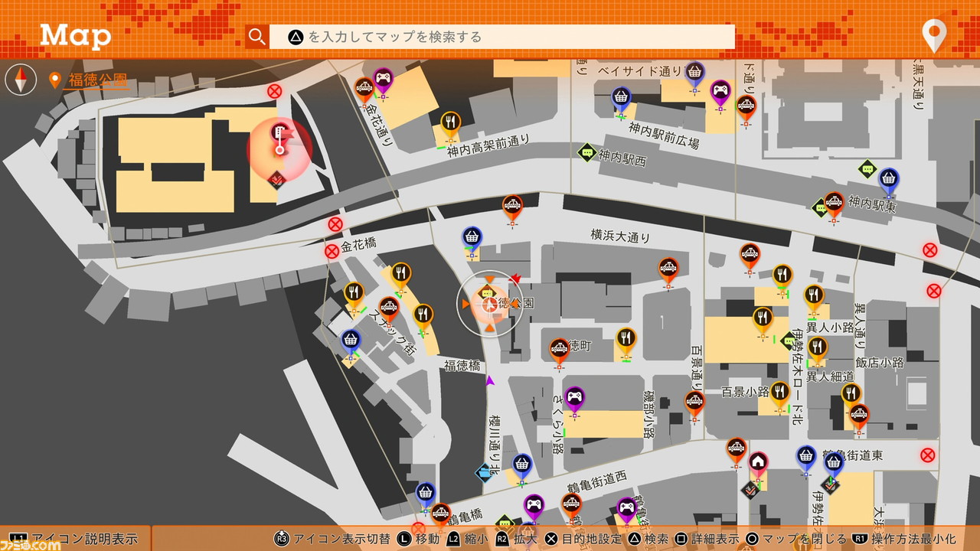Select the red X marker left of 金花橋
Image resolution: width=980 pixels, height=551 pixels.
tap(332, 251)
